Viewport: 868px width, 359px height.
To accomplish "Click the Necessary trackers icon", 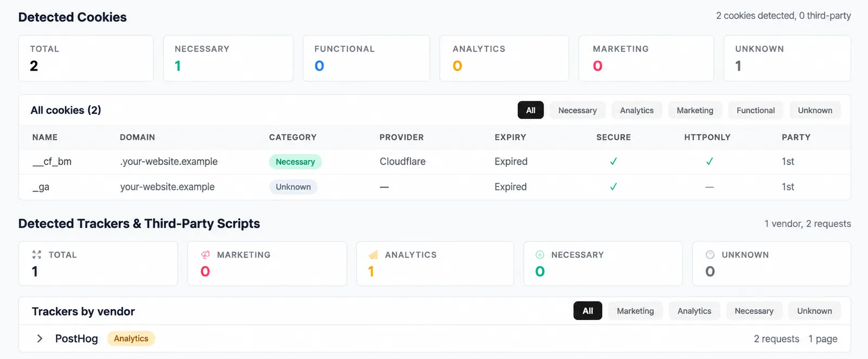I will point(540,254).
